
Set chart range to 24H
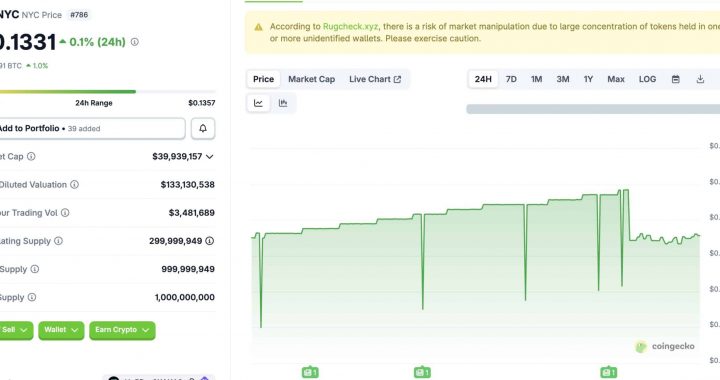pos(483,79)
